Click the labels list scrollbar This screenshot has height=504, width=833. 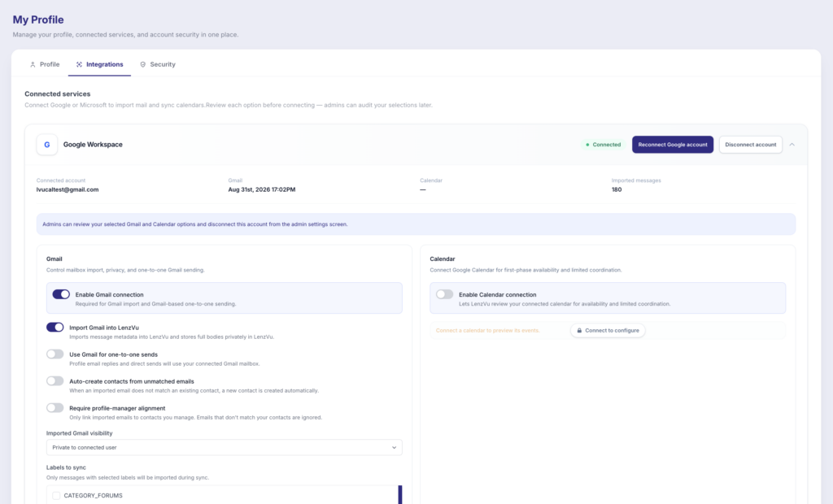(400, 494)
